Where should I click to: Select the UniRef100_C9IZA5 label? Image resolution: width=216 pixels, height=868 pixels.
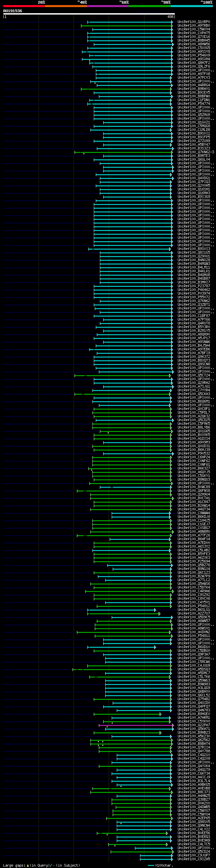pos(194,859)
